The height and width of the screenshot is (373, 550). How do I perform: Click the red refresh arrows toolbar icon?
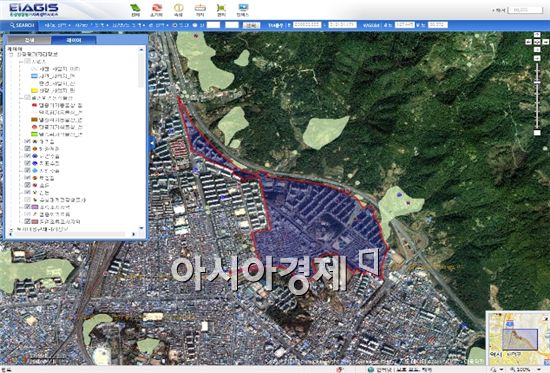coord(156,9)
